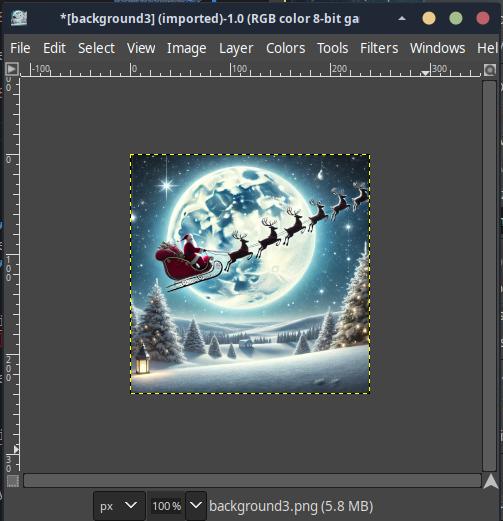Click the GIMP window icon in title bar
This screenshot has width=503, height=521.
(x=19, y=18)
